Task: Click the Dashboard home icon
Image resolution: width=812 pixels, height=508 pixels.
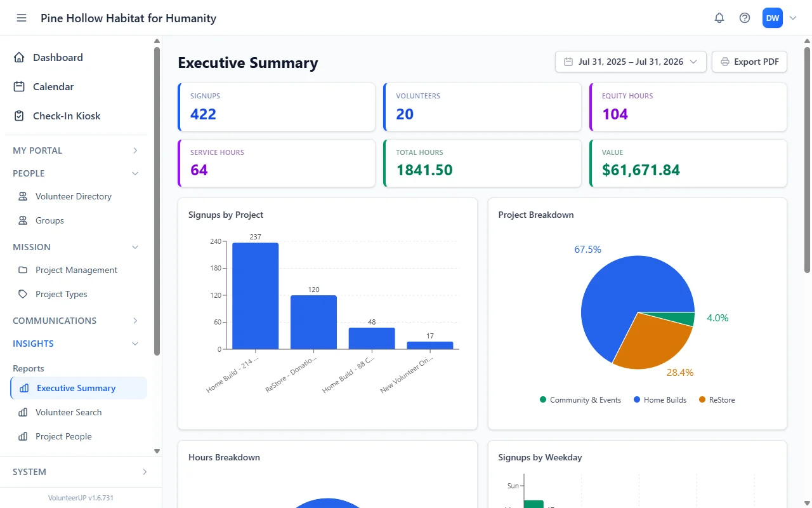Action: click(19, 57)
